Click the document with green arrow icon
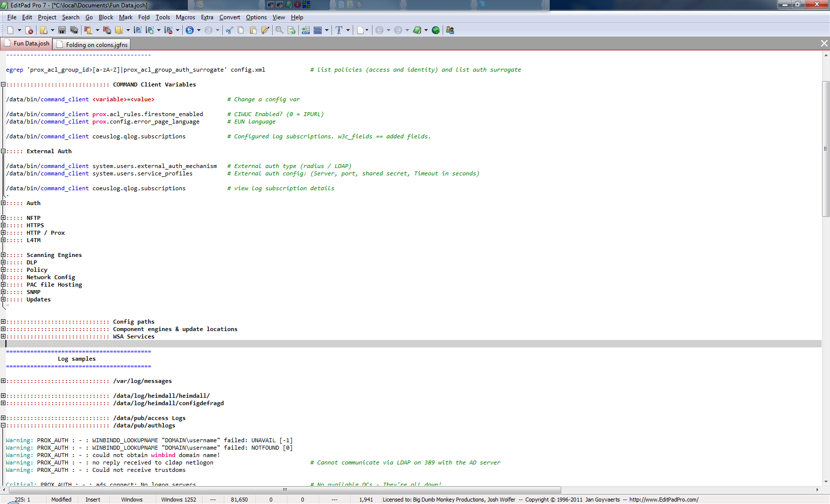The image size is (830, 504). 291,30
